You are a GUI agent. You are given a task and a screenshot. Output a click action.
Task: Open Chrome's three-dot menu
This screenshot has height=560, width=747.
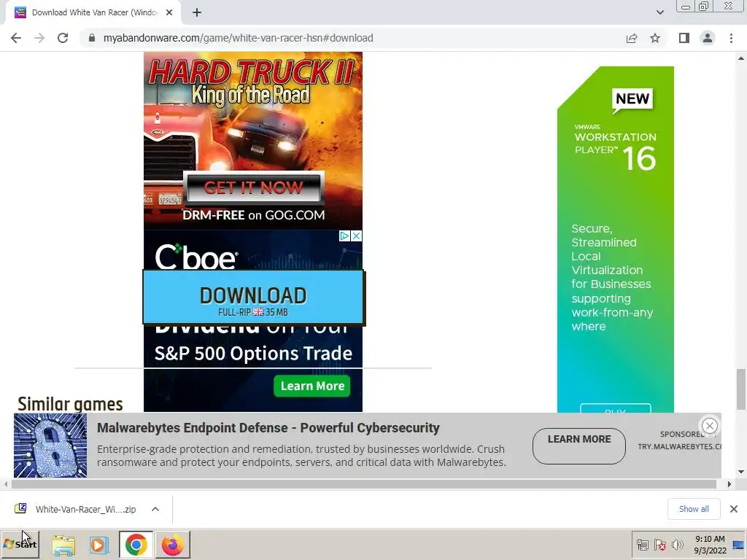pyautogui.click(x=731, y=38)
